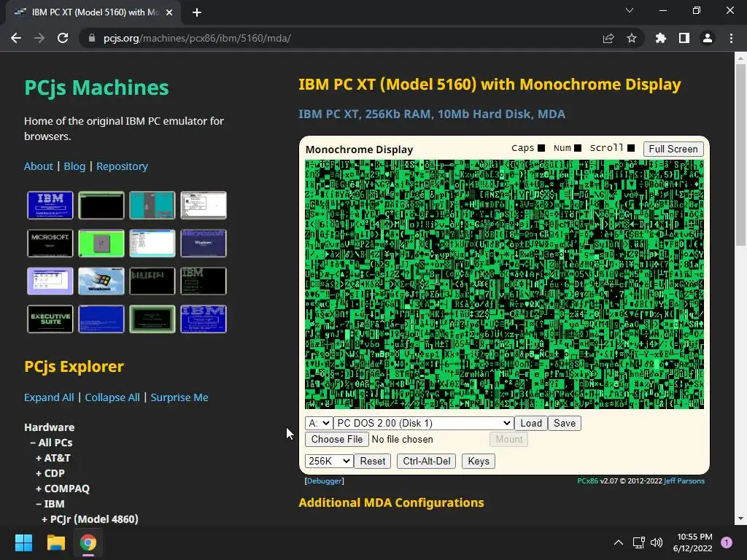Viewport: 747px width, 560px height.
Task: Expand the PCjr (Model 4860) node
Action: pyautogui.click(x=90, y=519)
